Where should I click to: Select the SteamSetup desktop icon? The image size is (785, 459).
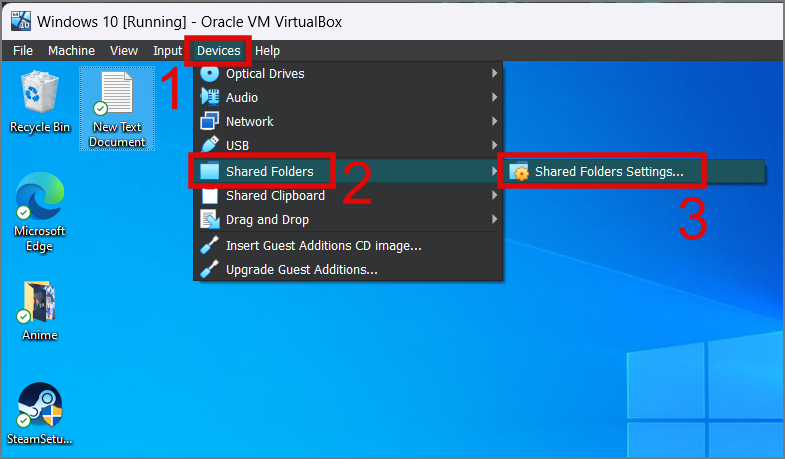point(40,413)
